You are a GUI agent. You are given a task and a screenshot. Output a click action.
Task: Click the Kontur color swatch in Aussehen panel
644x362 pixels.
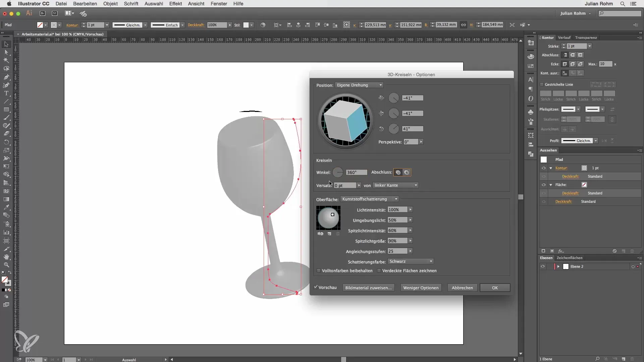(584, 168)
